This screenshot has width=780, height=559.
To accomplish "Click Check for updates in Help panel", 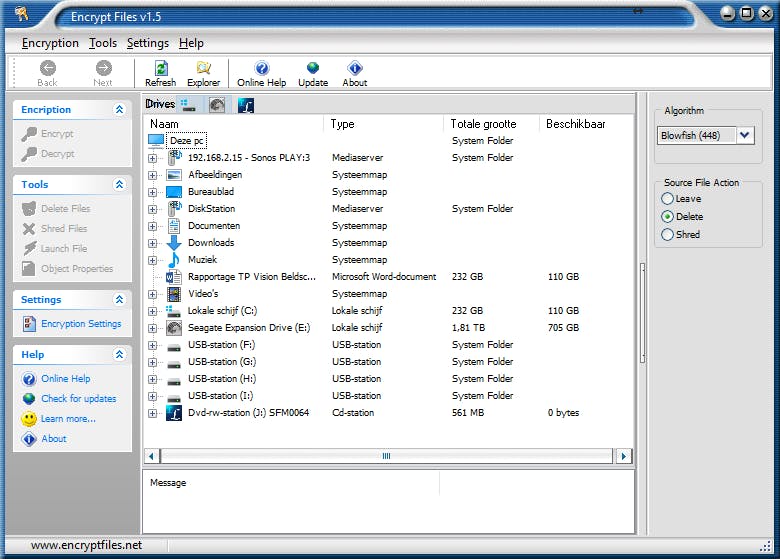I will 78,399.
